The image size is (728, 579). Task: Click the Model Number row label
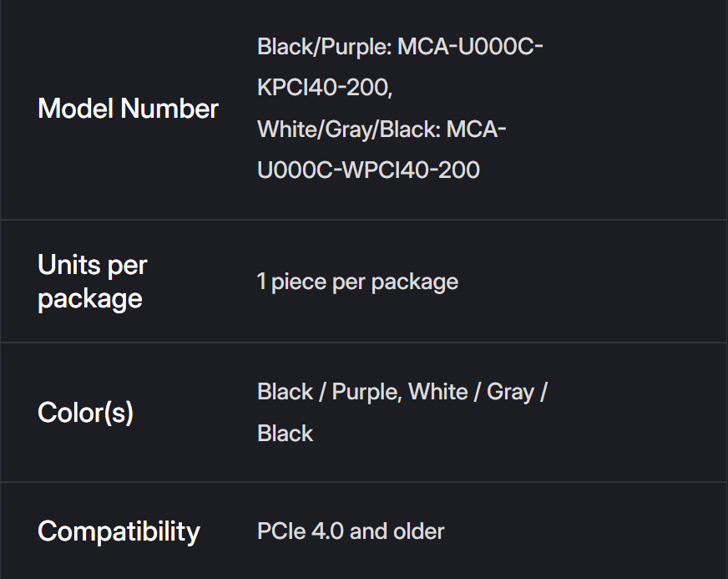[x=128, y=109]
